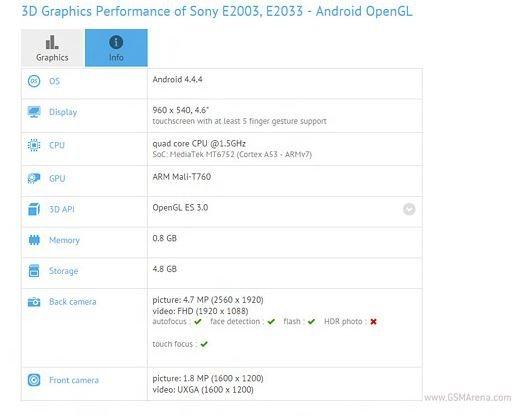Click the GPU card icon
Screen dimensions: 523x416
coord(34,178)
